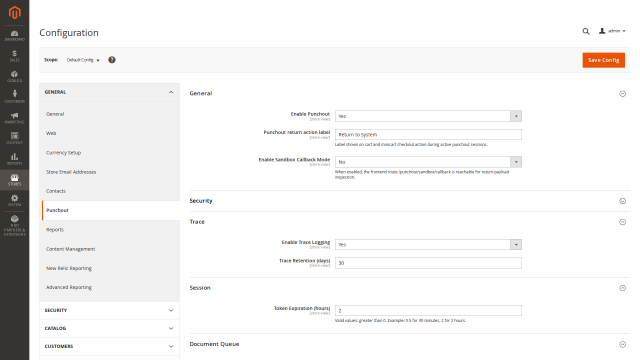
Task: Open the Enable Punchout dropdown
Action: [428, 116]
